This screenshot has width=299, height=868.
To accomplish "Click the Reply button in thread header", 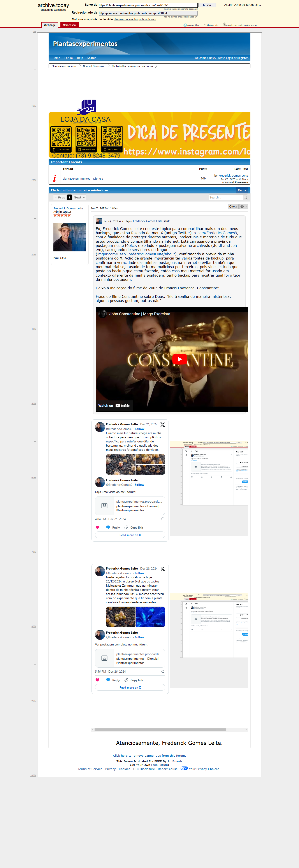I will pyautogui.click(x=242, y=190).
